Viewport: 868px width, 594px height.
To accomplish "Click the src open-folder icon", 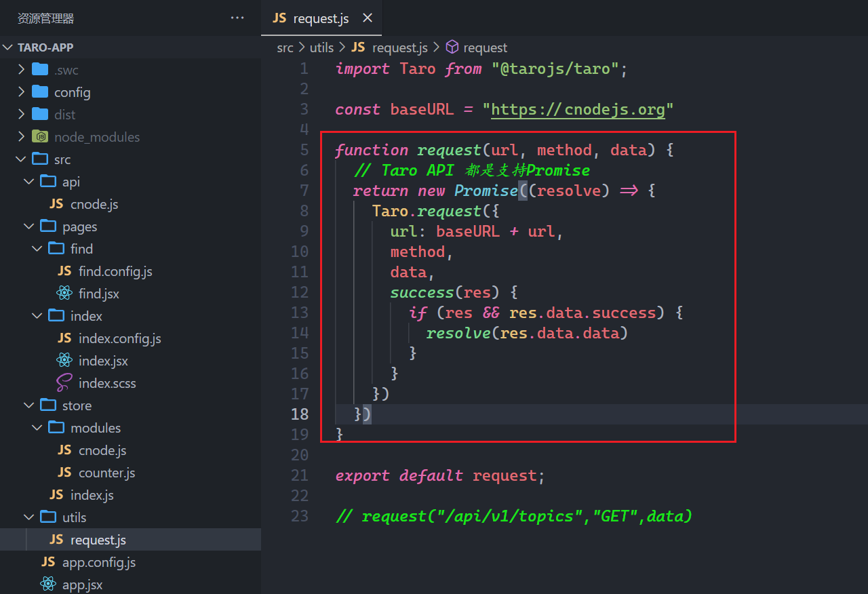I will coord(41,159).
